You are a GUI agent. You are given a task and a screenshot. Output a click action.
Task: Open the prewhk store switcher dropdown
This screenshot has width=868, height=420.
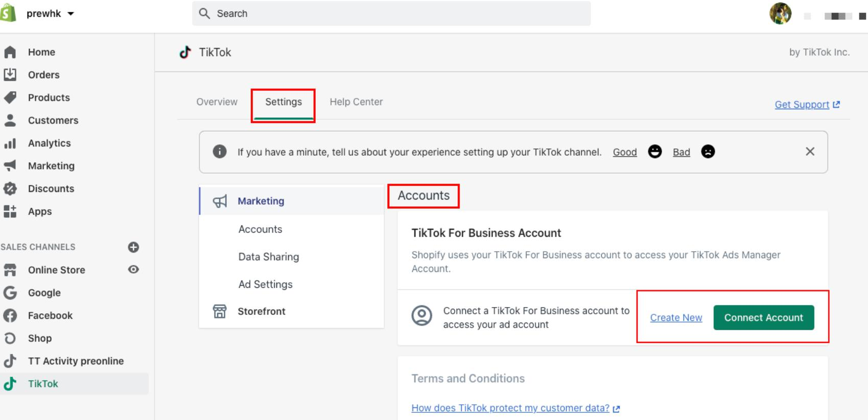pyautogui.click(x=50, y=14)
